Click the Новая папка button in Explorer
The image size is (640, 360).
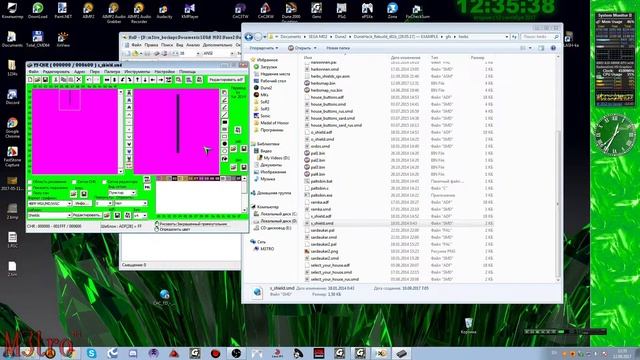(338, 48)
